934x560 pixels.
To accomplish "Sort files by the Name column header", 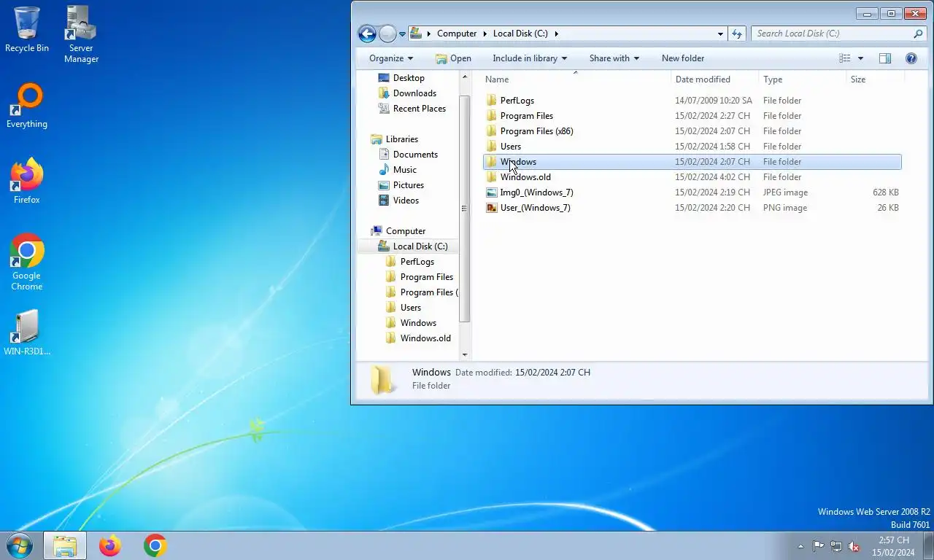I will pos(576,79).
